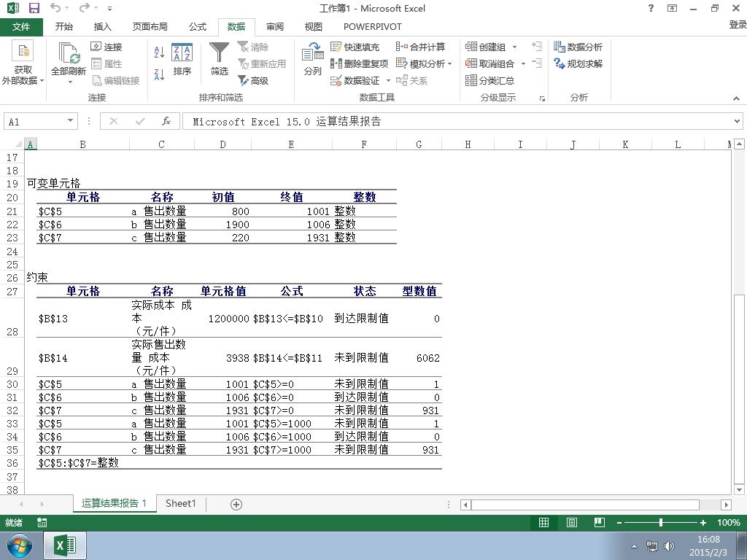Click Group (创建组) icon
The image size is (747, 560).
[x=471, y=47]
